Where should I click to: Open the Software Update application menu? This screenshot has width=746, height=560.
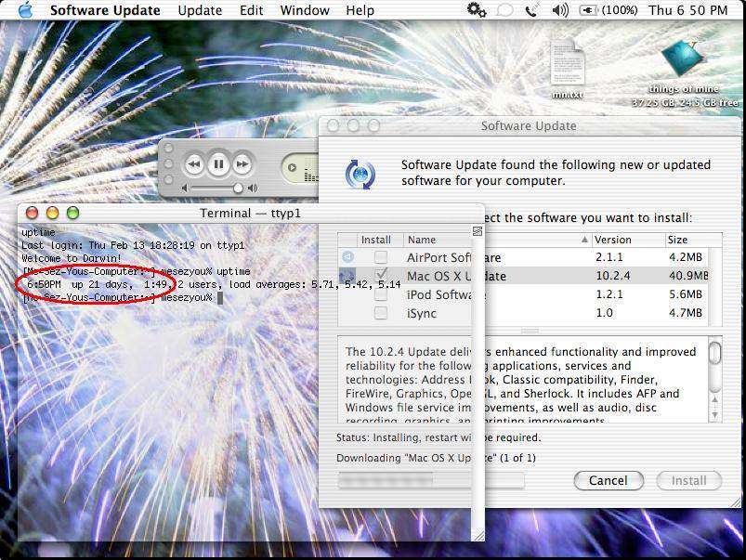(x=105, y=10)
